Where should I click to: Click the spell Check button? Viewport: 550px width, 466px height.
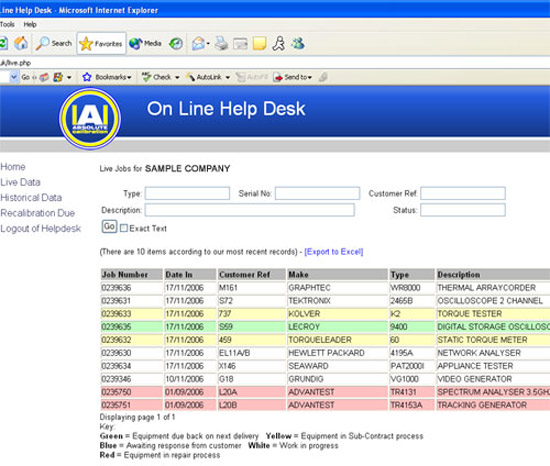[x=157, y=77]
